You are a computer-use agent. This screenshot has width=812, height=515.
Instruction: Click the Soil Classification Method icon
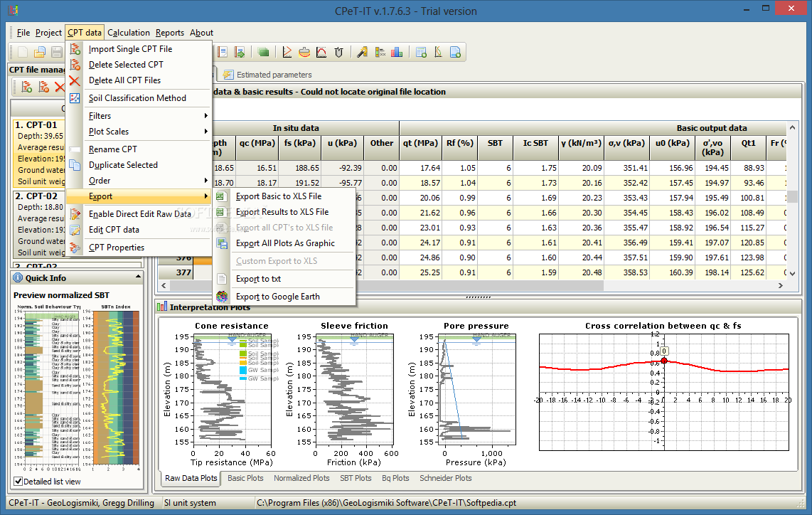(x=75, y=98)
